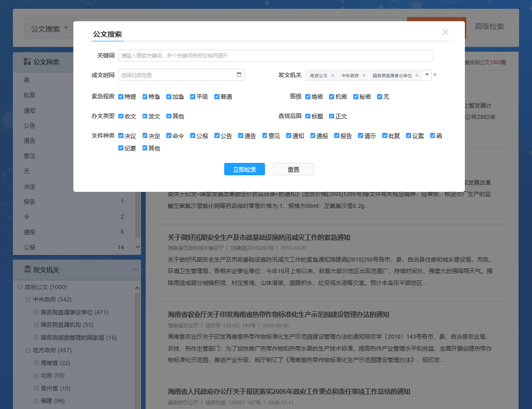Click the 重置 button
532x409 pixels.
(293, 169)
